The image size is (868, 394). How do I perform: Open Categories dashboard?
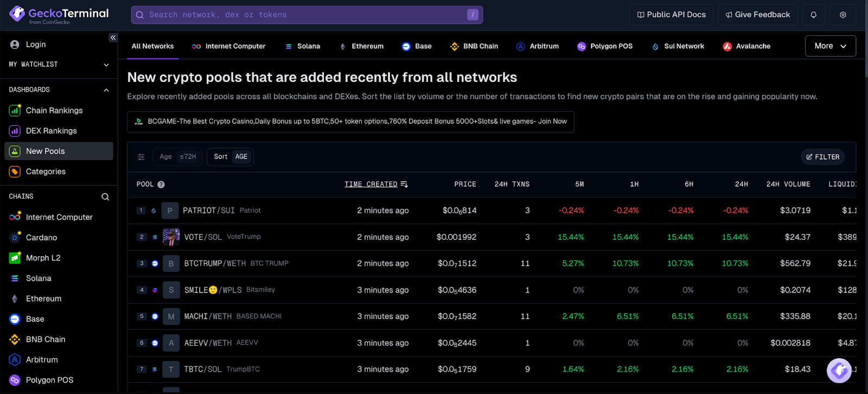59,171
